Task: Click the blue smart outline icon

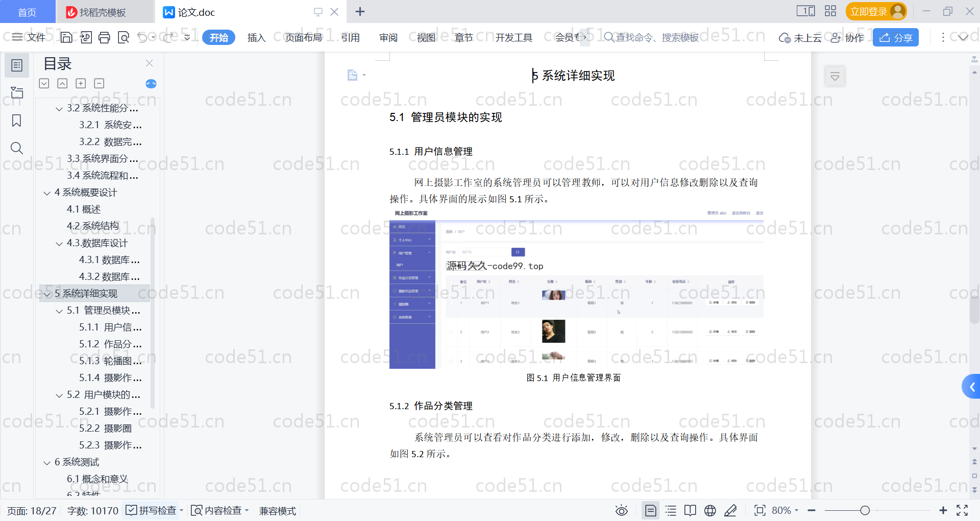Action: pyautogui.click(x=151, y=84)
